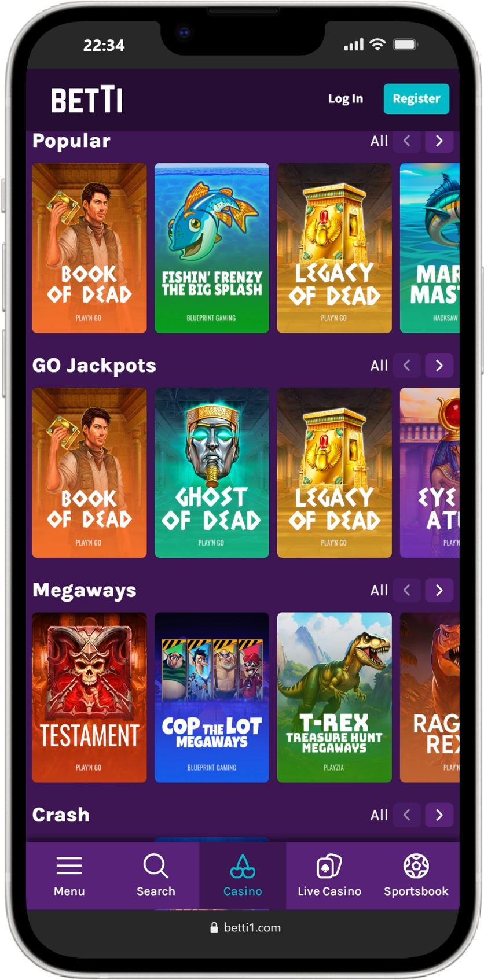The image size is (484, 980).
Task: Launch Testament game in Megaways
Action: [x=89, y=697]
